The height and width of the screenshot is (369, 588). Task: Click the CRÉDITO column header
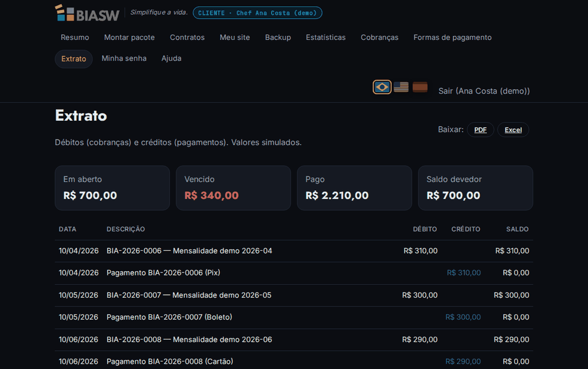tap(466, 229)
